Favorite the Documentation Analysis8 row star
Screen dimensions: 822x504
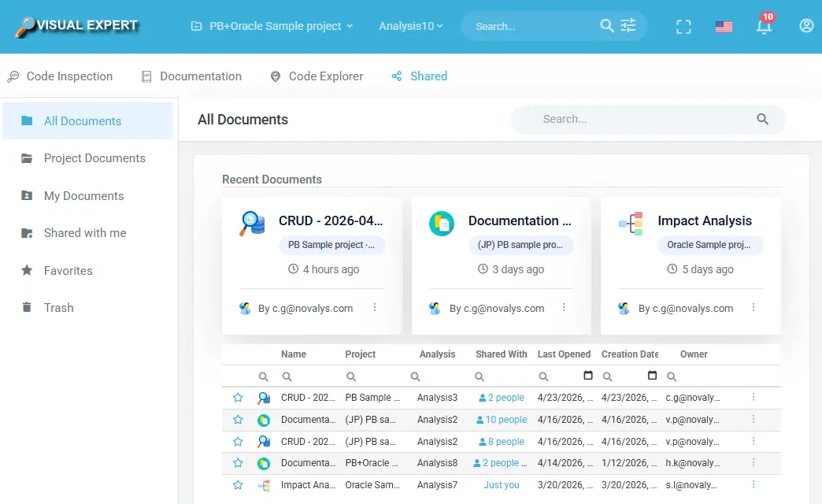click(238, 463)
